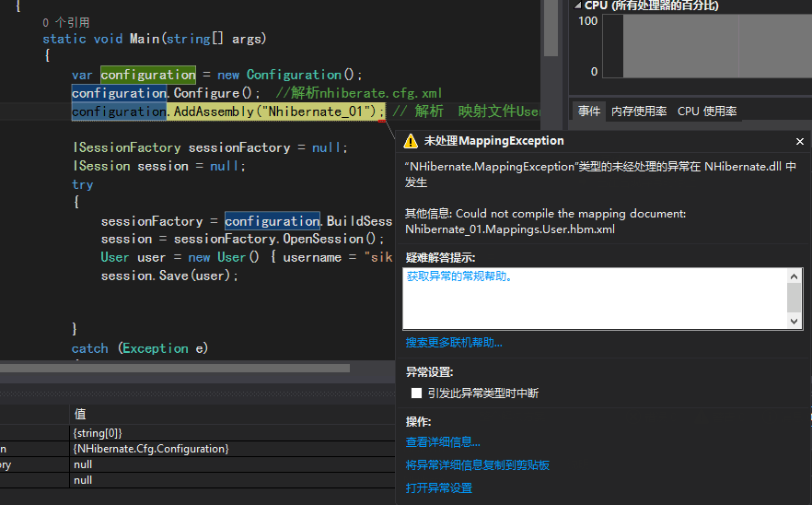Click the 'try' keyword in the code
The height and width of the screenshot is (505, 812).
[82, 184]
